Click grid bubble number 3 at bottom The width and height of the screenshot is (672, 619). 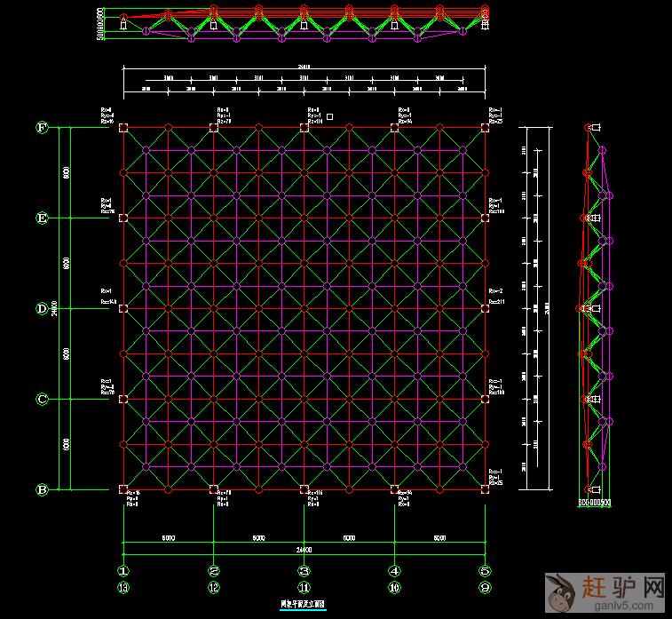pyautogui.click(x=304, y=571)
